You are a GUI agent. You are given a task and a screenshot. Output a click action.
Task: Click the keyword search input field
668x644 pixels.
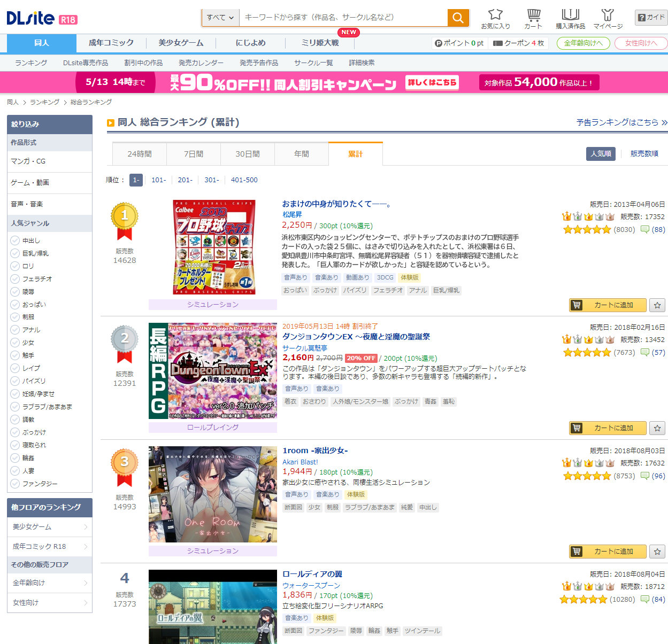(343, 18)
